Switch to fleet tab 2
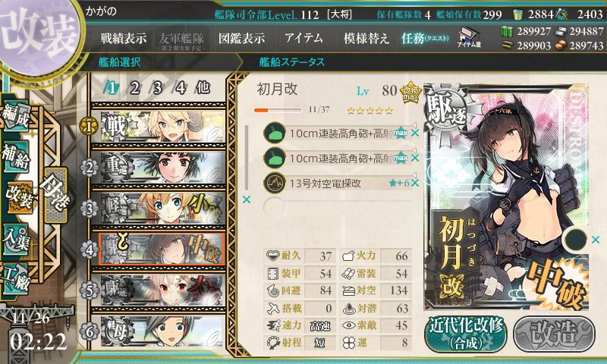607x364 pixels. tap(135, 88)
